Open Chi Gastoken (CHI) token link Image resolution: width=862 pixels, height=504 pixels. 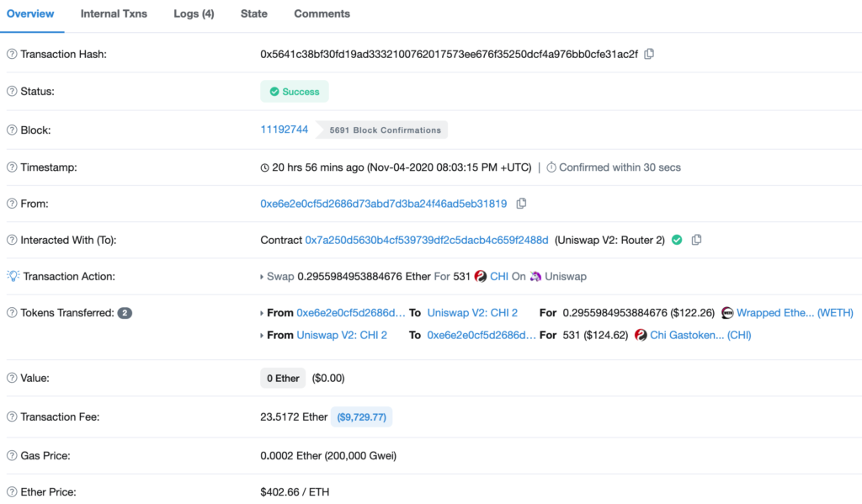pyautogui.click(x=700, y=335)
